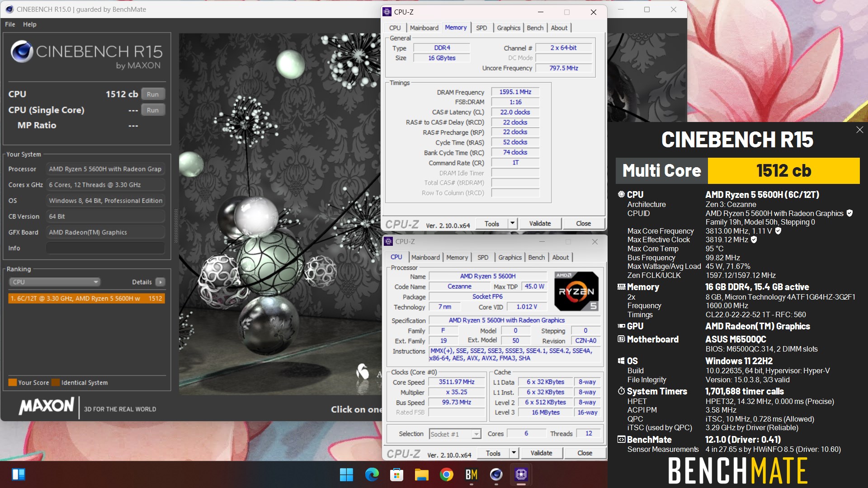
Task: Open Windows Start menu in taskbar
Action: (347, 474)
